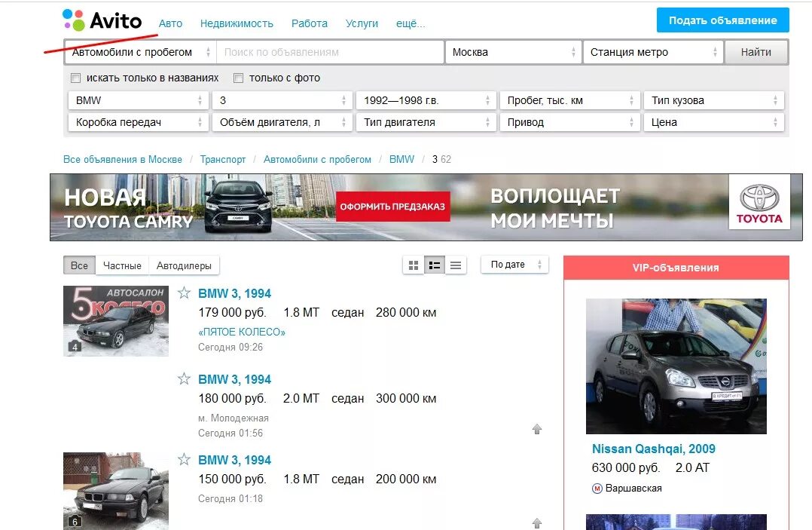Open 'Цена' price dropdown
Image resolution: width=812 pixels, height=530 pixels.
tap(714, 122)
